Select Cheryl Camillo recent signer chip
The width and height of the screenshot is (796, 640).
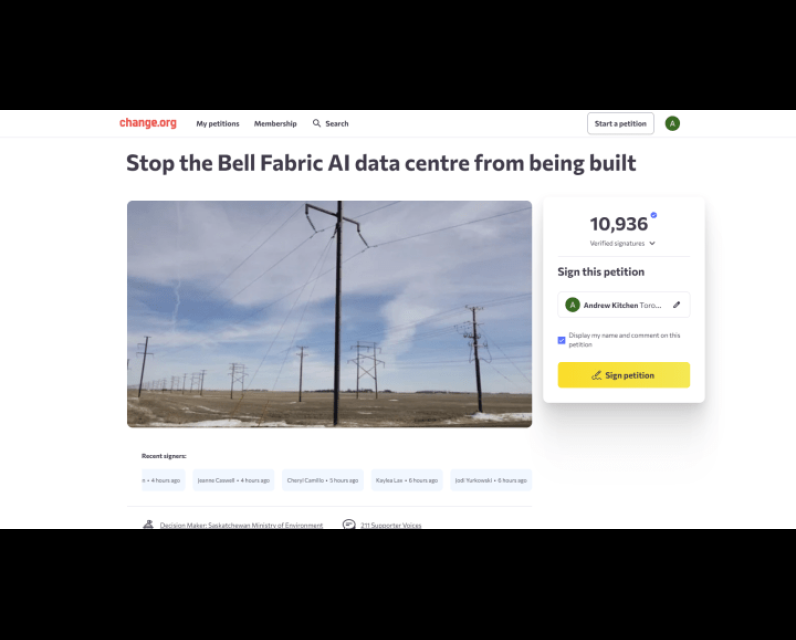pos(322,480)
